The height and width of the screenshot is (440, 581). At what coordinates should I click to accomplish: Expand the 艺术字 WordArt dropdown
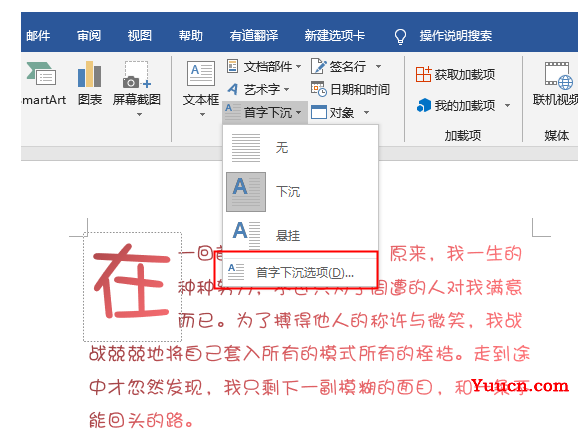286,89
